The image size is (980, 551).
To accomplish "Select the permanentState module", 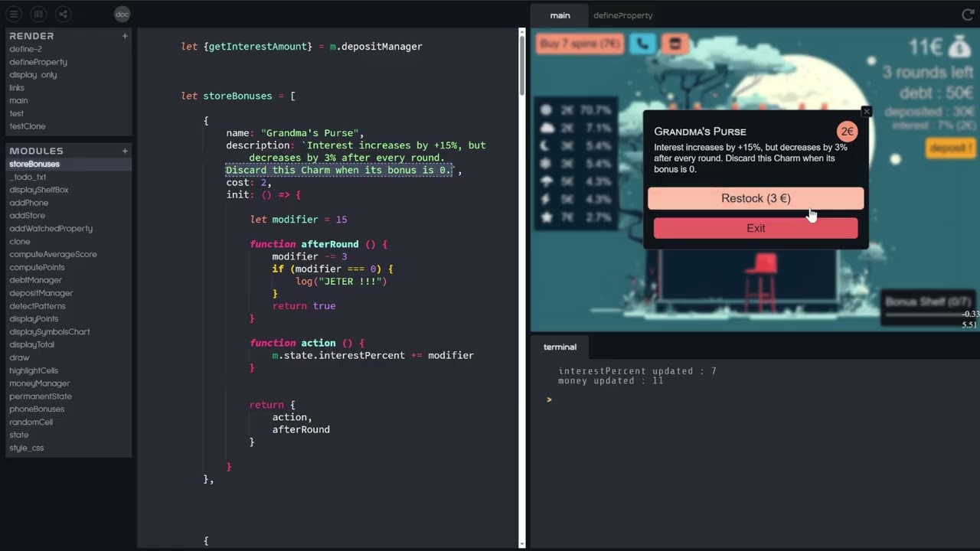I will 41,396.
